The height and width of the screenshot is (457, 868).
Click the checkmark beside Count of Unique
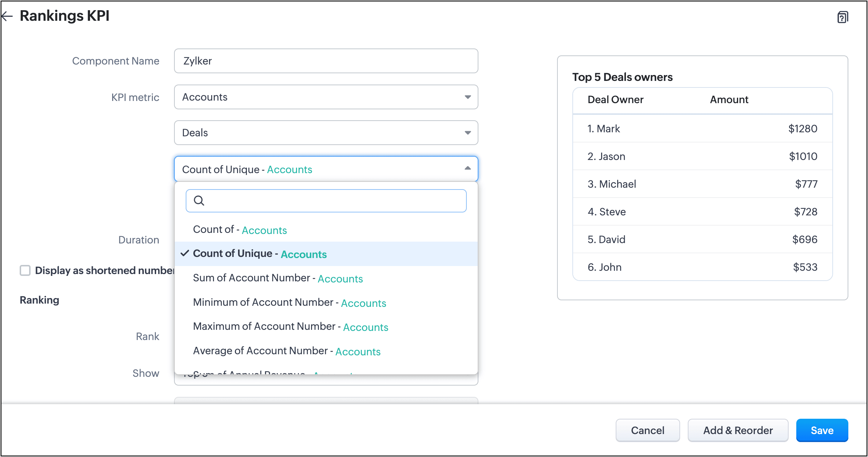point(185,253)
